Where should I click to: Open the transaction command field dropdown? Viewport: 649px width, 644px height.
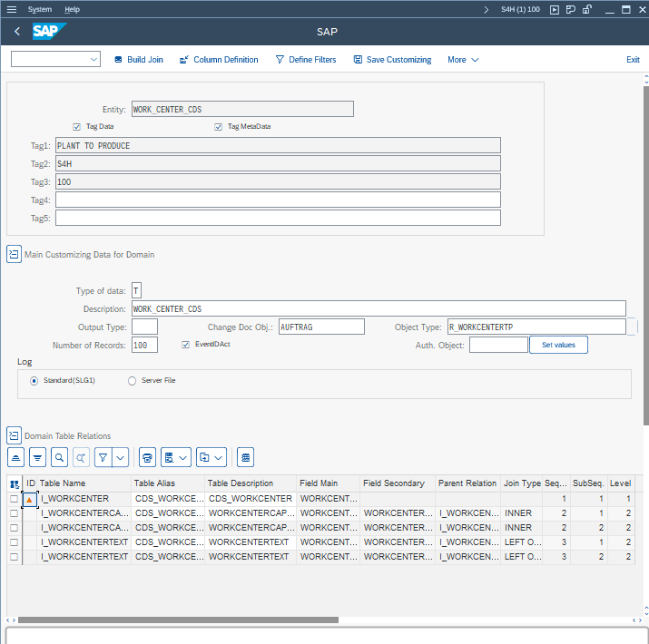pyautogui.click(x=94, y=60)
